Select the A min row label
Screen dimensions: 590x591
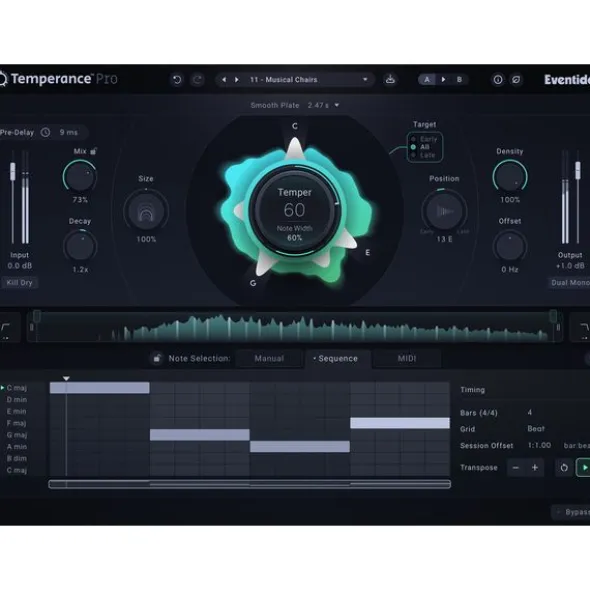tap(17, 447)
